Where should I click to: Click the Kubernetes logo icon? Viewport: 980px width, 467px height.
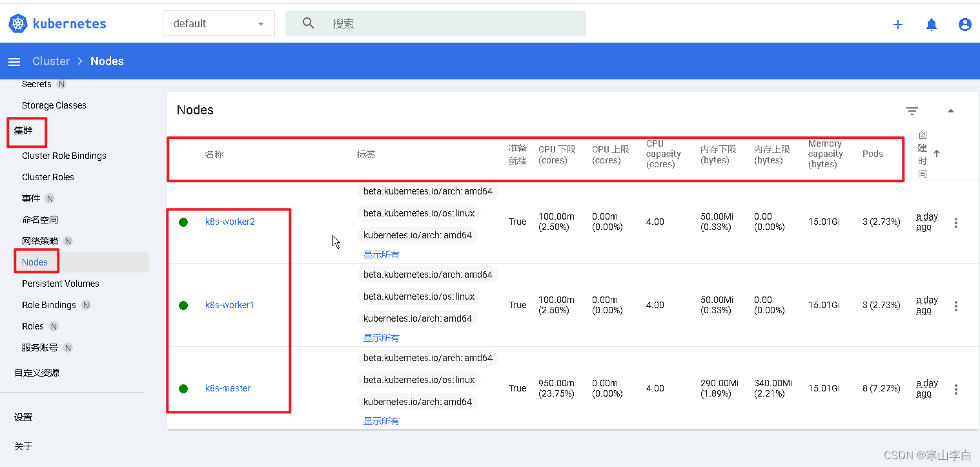(x=18, y=24)
